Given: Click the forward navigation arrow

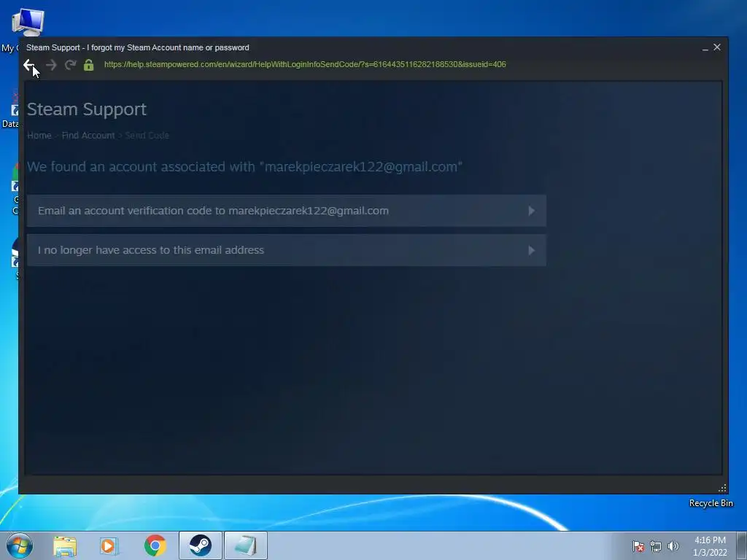Looking at the screenshot, I should (51, 65).
